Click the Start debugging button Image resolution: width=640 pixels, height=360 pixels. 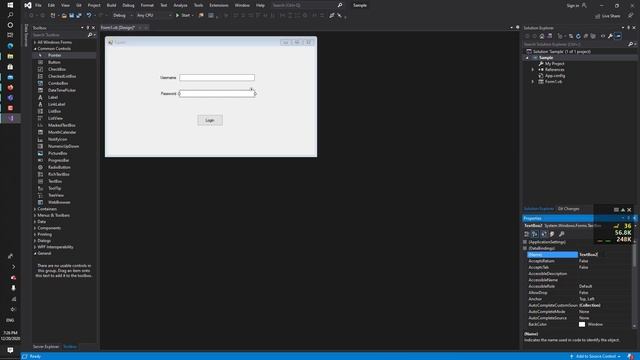click(x=183, y=16)
